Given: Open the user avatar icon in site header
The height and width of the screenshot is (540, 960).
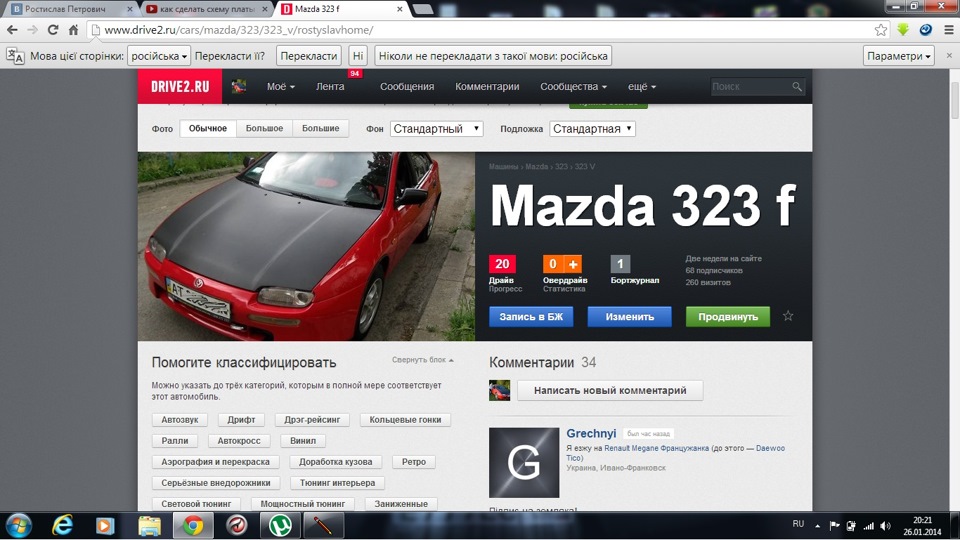Looking at the screenshot, I should 239,86.
